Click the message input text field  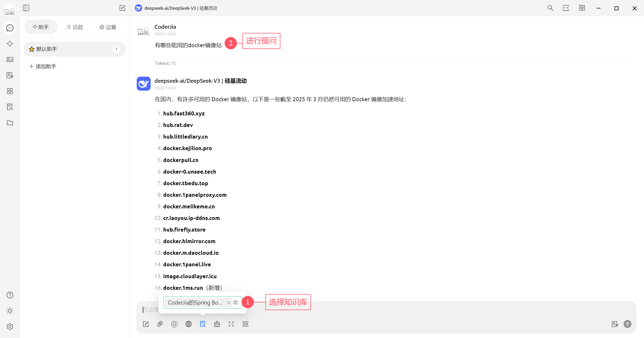[386, 310]
